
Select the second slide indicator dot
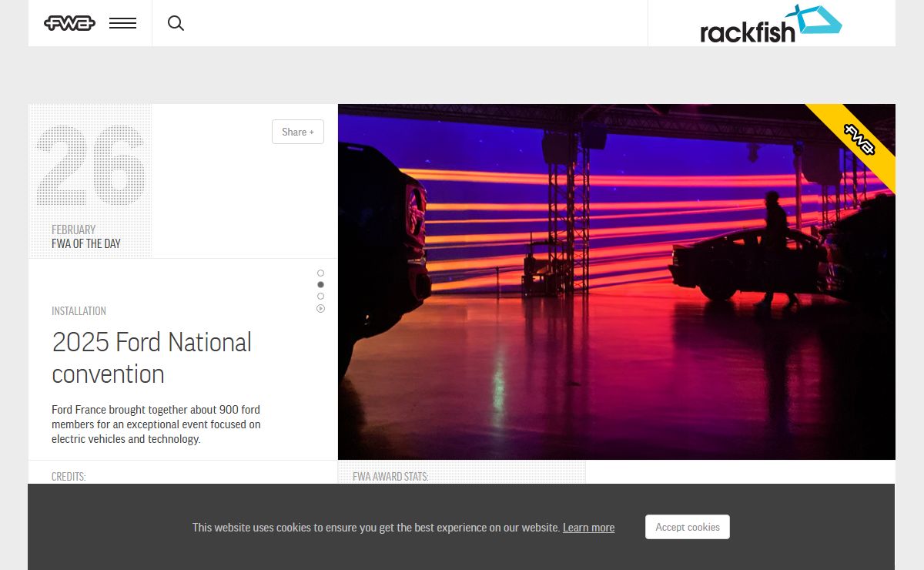pos(320,284)
